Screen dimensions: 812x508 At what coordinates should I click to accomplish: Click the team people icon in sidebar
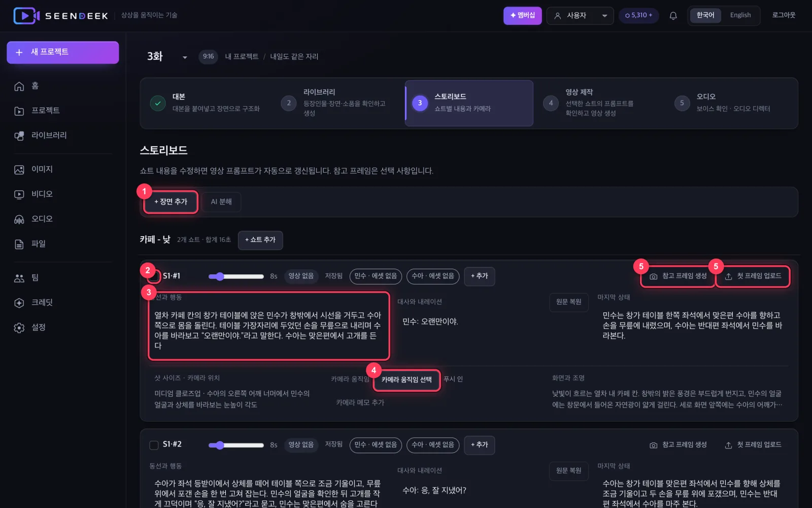point(19,278)
